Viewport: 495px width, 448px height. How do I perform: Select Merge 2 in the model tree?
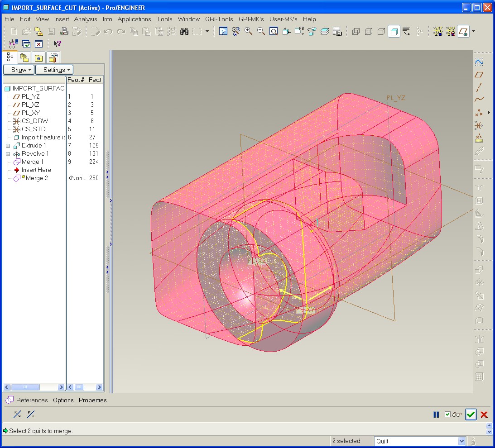pos(37,178)
